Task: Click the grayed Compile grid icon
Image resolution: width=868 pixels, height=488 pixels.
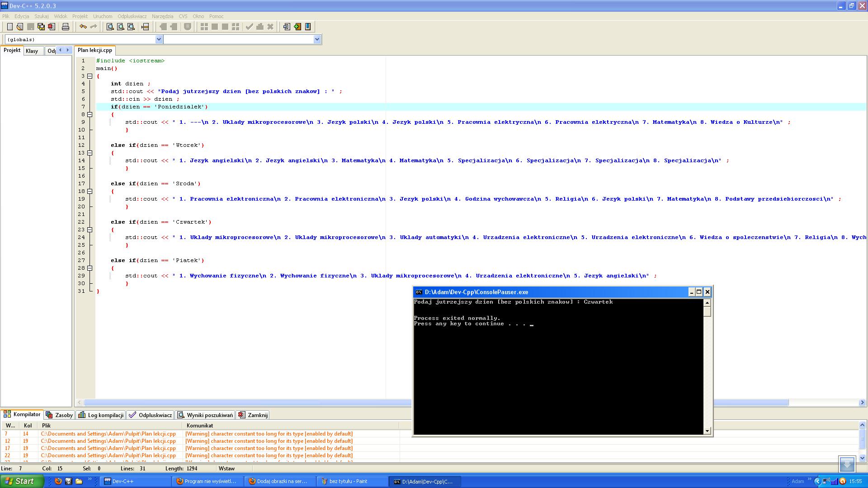Action: pos(204,27)
